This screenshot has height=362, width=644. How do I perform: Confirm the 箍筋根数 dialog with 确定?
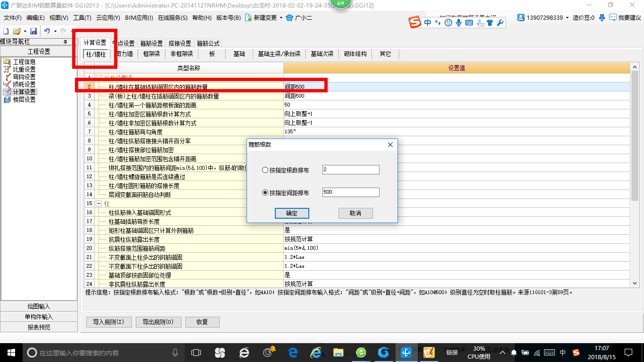(x=292, y=213)
